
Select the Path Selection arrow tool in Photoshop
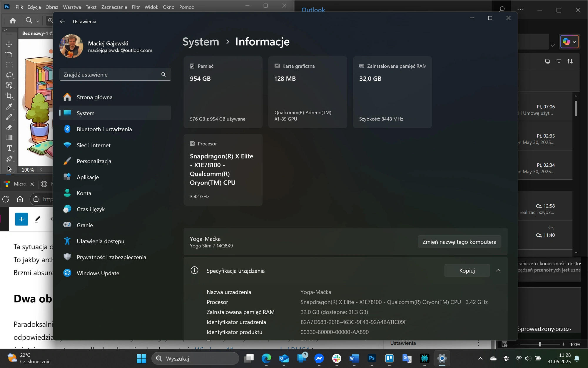pyautogui.click(x=9, y=169)
